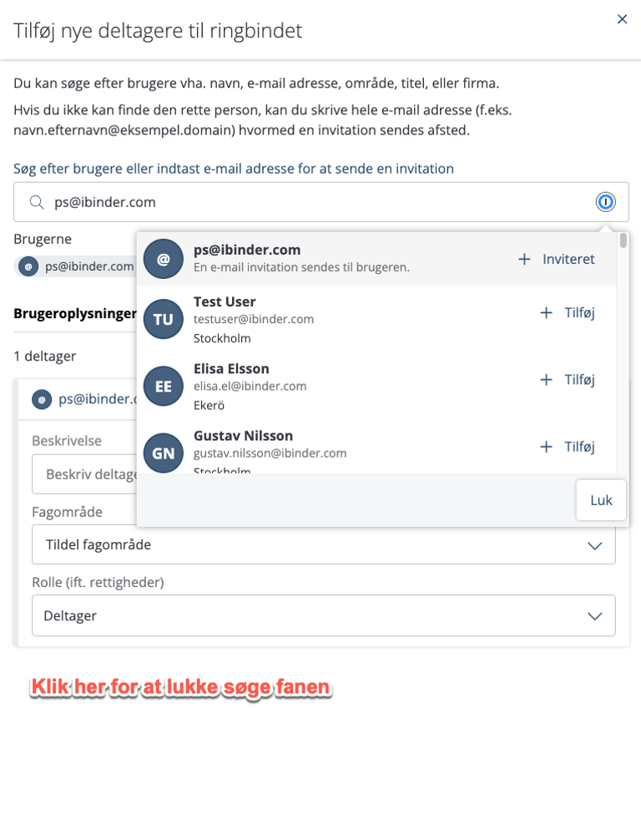This screenshot has height=840, width=641.
Task: Click the @ icon in the Brugerne chip
Action: point(29,266)
